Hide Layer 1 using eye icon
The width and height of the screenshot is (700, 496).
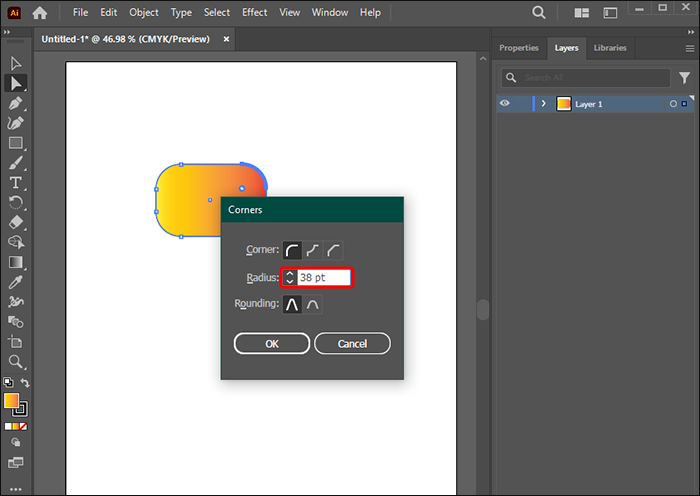pos(505,104)
